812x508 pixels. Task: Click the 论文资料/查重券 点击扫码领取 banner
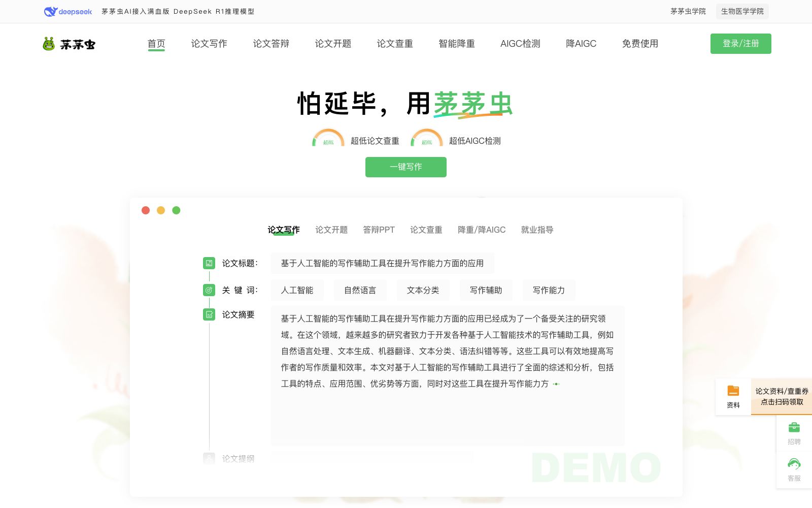tap(782, 396)
